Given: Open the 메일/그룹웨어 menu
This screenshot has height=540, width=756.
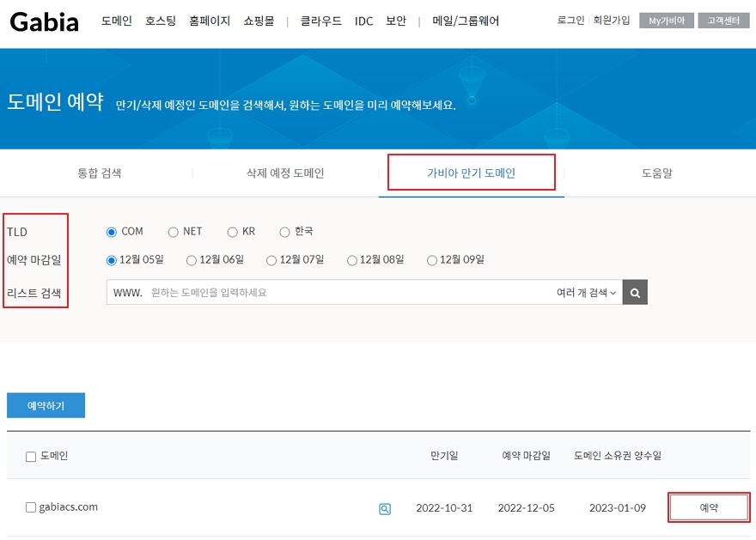Looking at the screenshot, I should (466, 21).
